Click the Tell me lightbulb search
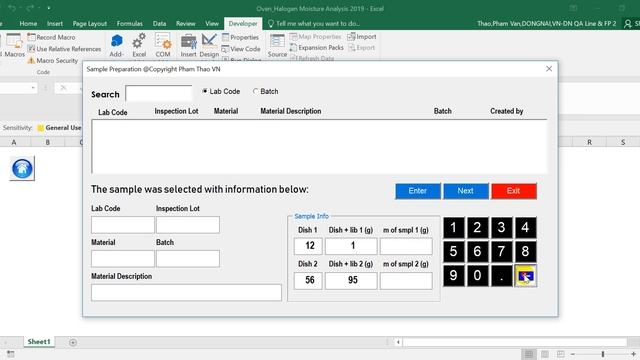 click(x=313, y=24)
